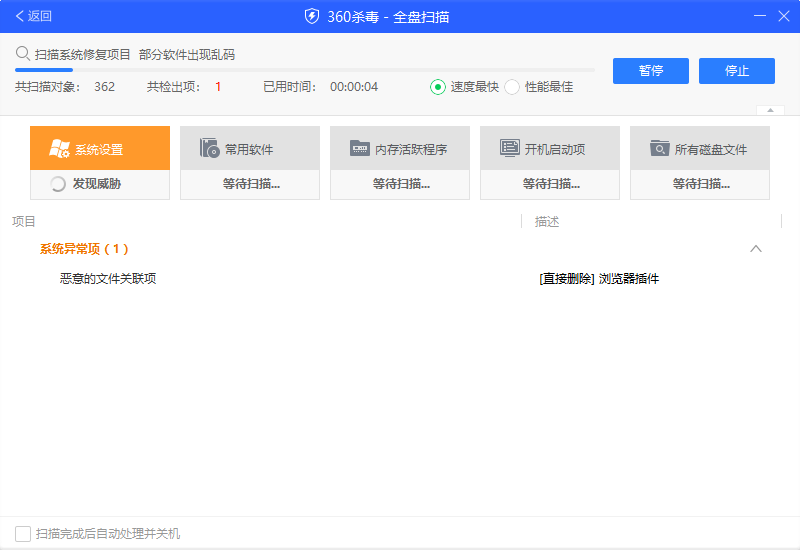This screenshot has height=550, width=800.
Task: Click the 开机启动项 startup icon
Action: (509, 148)
